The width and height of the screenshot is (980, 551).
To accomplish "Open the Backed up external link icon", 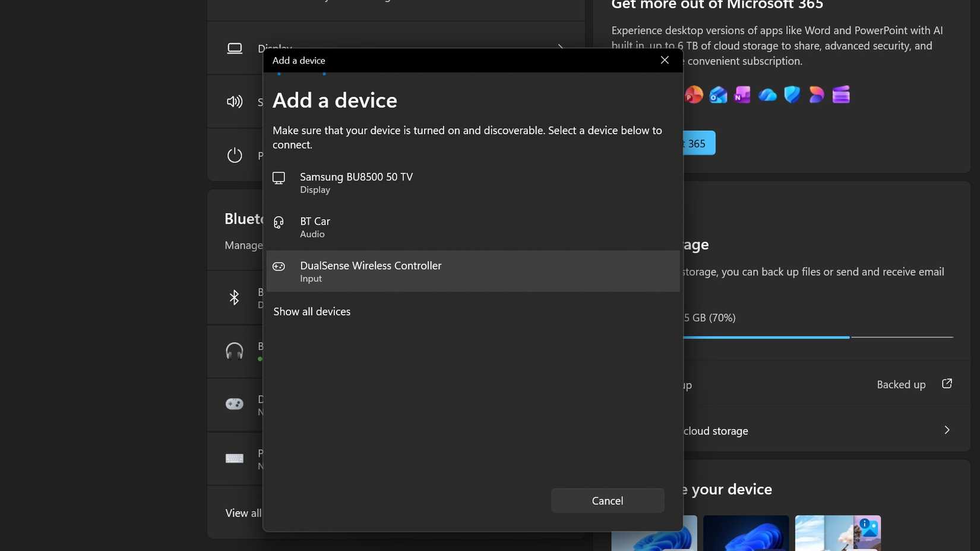I will click(x=947, y=384).
